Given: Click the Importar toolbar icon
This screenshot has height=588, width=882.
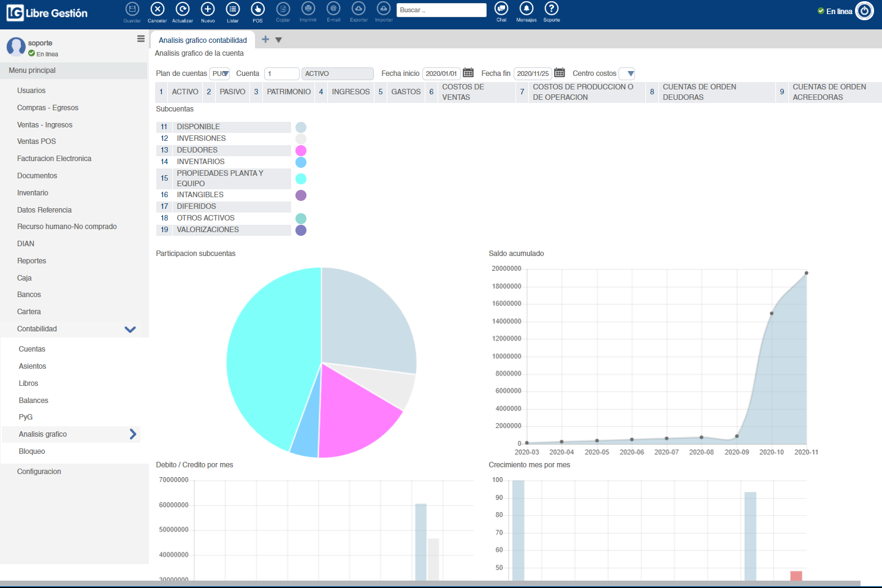Looking at the screenshot, I should 384,9.
